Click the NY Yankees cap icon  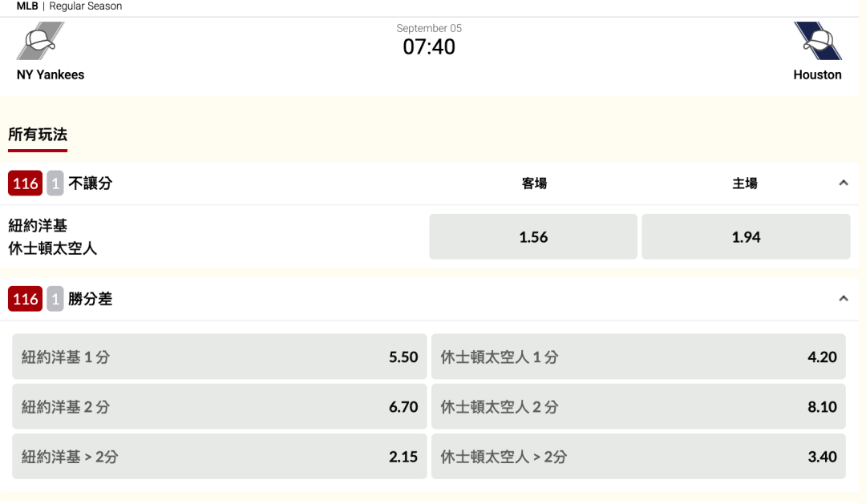[x=40, y=41]
